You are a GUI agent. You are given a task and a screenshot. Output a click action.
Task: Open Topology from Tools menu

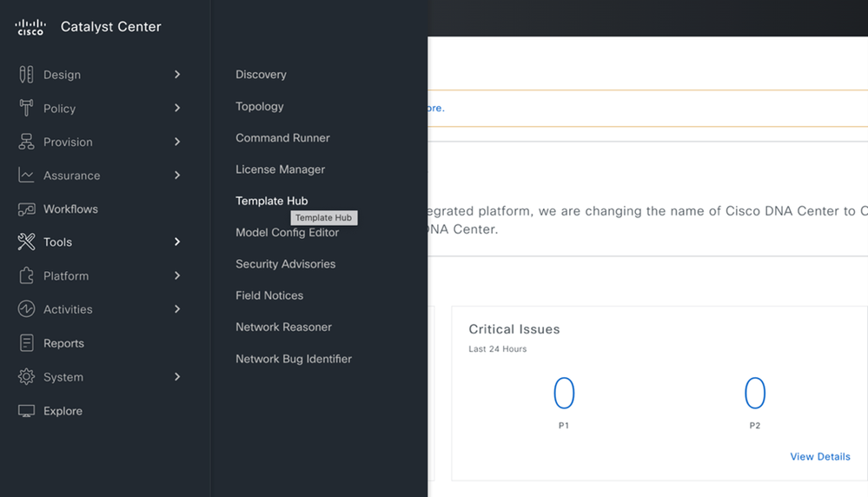259,106
